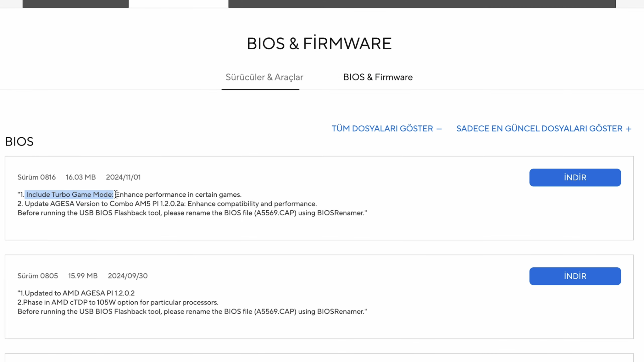Image resolution: width=644 pixels, height=362 pixels.
Task: Click the highlighted Include Turbo Game Mode text
Action: pyautogui.click(x=69, y=195)
